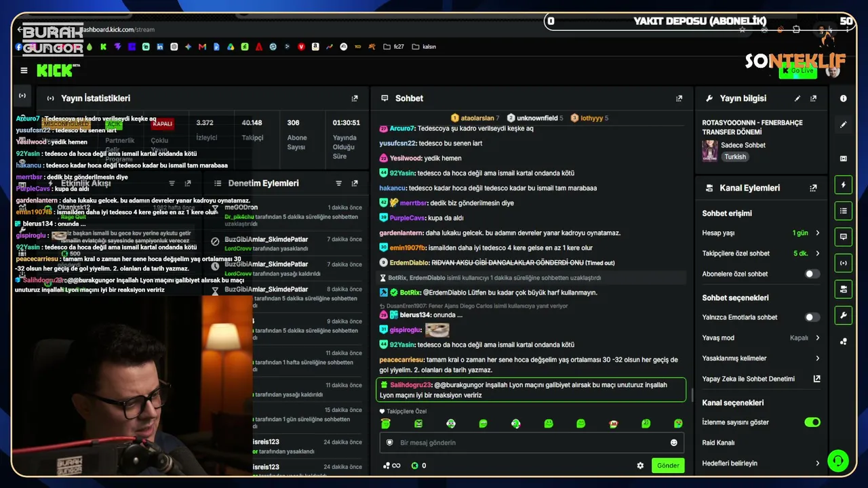
Task: Click in the Bir mesaj gönderin field
Action: pos(532,443)
